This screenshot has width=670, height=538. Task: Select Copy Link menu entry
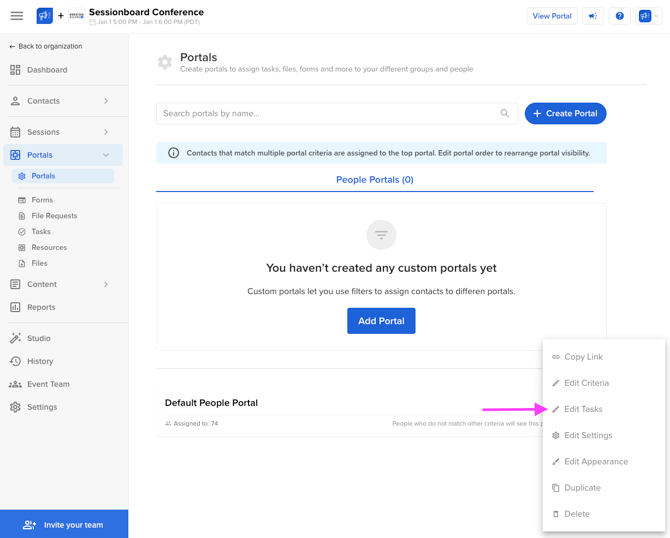(583, 357)
